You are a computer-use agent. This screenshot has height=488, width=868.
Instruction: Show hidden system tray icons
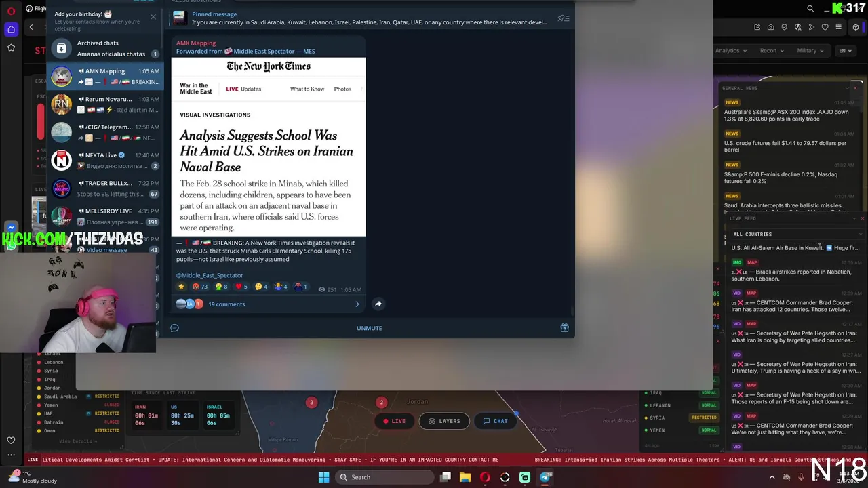[772, 477]
